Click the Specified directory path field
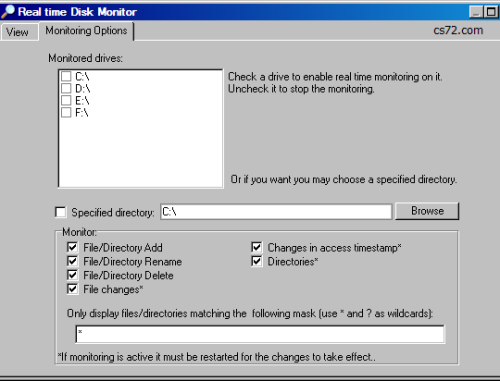 click(x=276, y=212)
